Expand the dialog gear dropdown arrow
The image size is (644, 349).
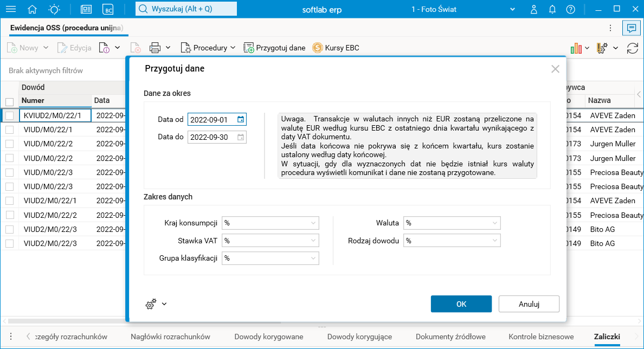(164, 304)
